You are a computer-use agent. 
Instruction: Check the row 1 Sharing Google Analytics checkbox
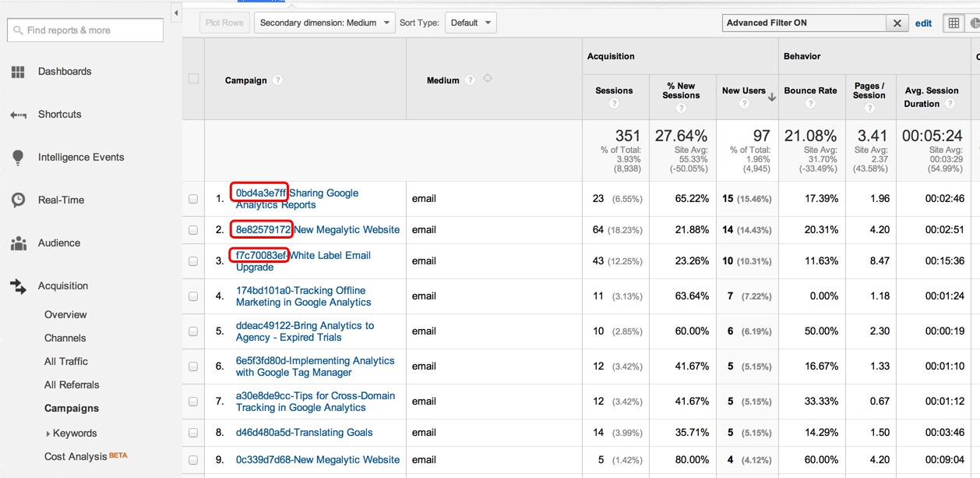pos(193,199)
